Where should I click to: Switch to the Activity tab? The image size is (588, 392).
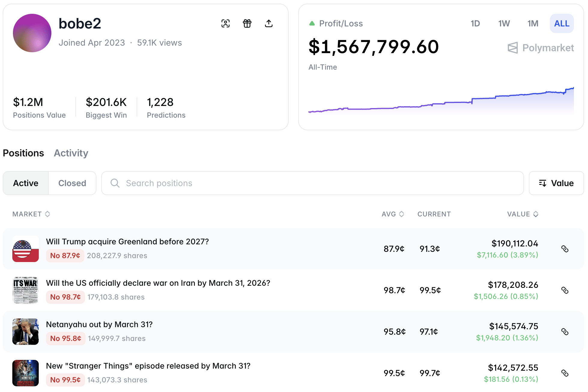coord(71,153)
